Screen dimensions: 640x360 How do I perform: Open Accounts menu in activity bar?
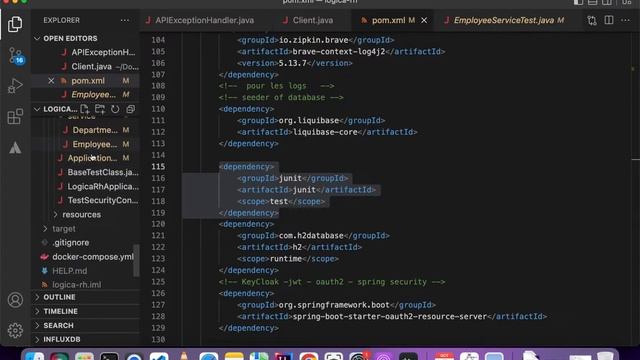point(15,300)
